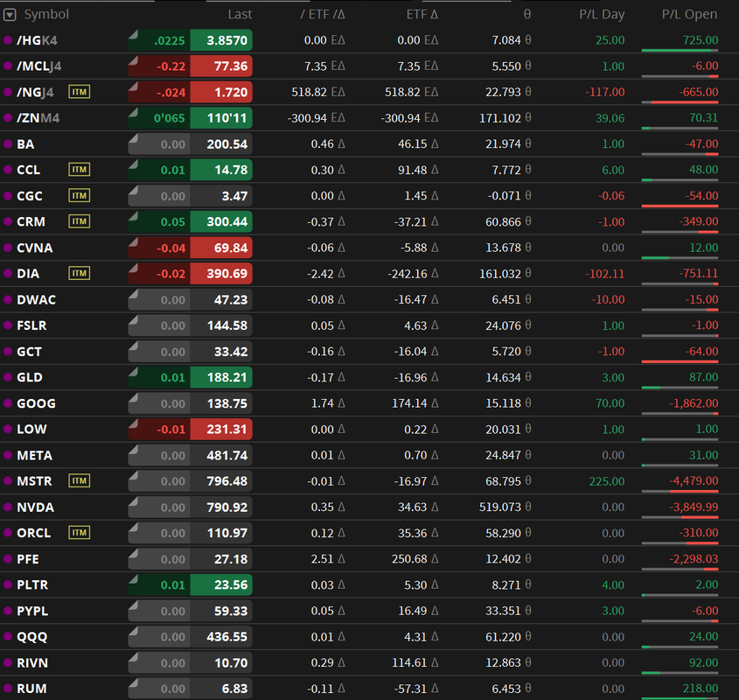Image resolution: width=739 pixels, height=700 pixels.
Task: Click the purple dot beside CVNA
Action: coord(8,248)
